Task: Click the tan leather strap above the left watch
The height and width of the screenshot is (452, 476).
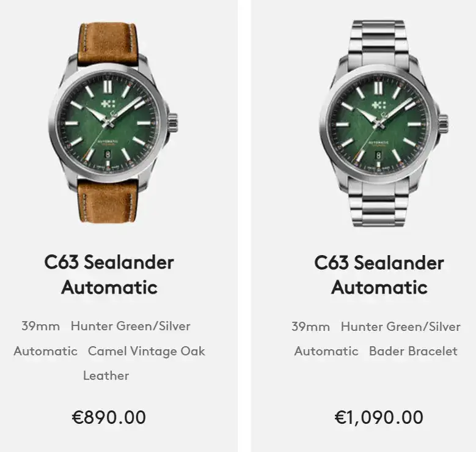Action: pyautogui.click(x=108, y=43)
